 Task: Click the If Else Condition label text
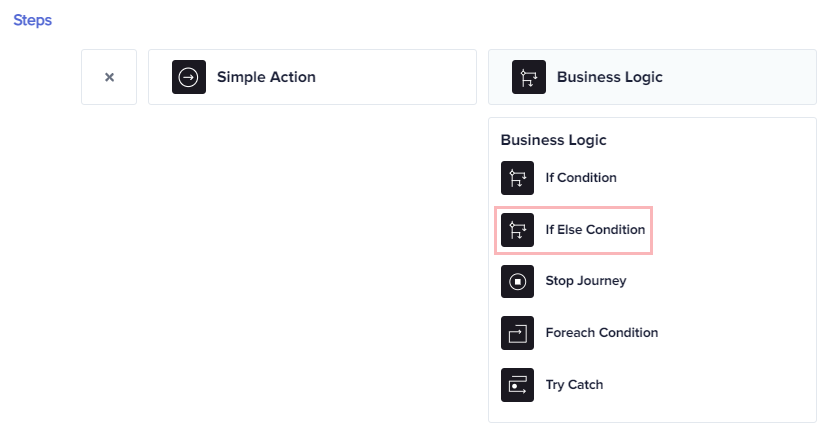point(595,230)
